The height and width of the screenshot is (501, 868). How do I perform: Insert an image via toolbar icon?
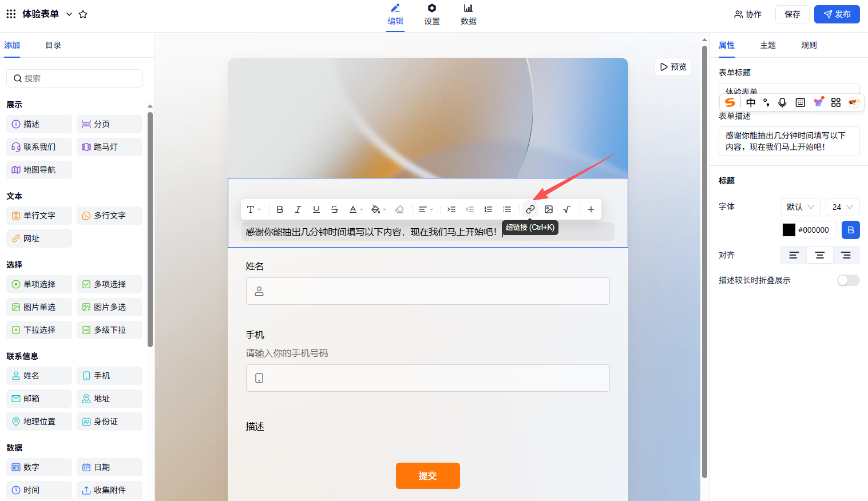(x=549, y=209)
